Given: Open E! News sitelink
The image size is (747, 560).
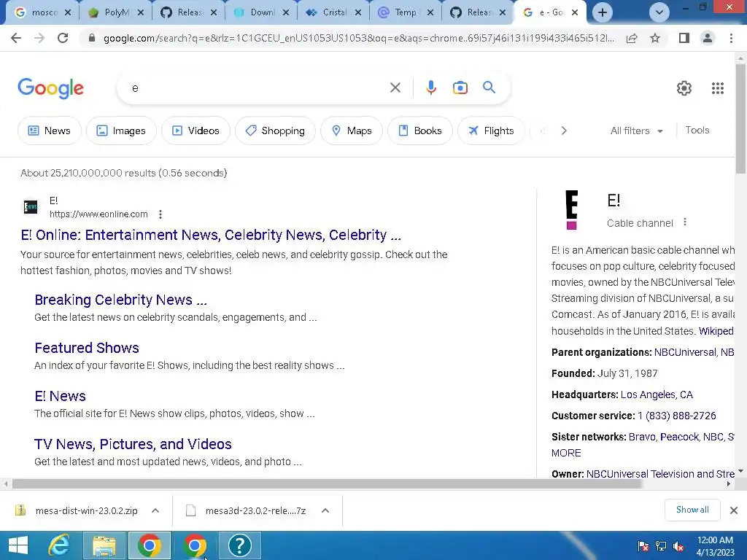Looking at the screenshot, I should (x=60, y=396).
